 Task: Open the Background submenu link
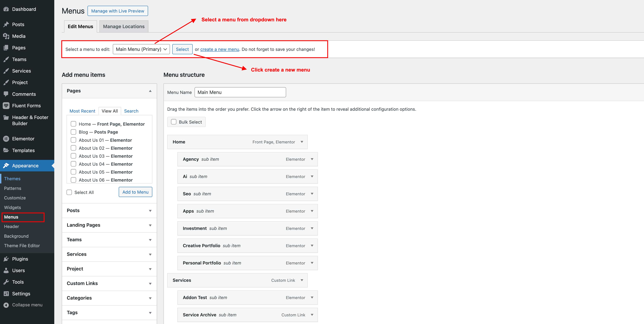click(x=16, y=236)
